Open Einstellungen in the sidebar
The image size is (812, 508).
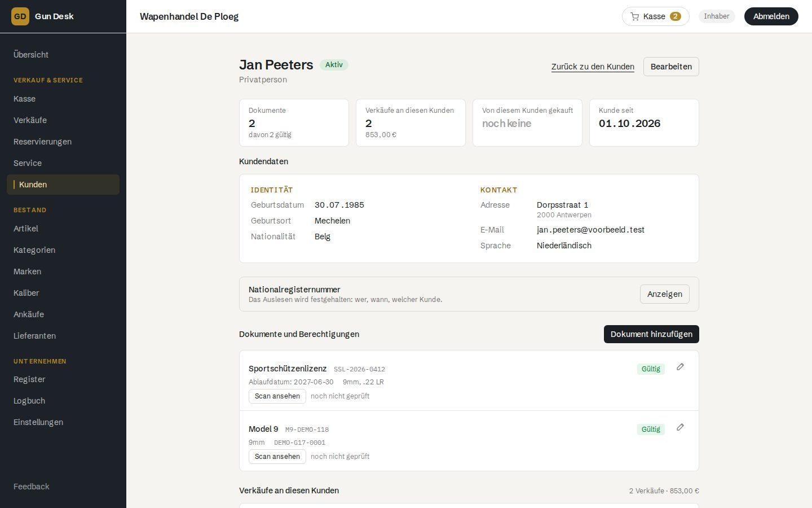point(38,422)
